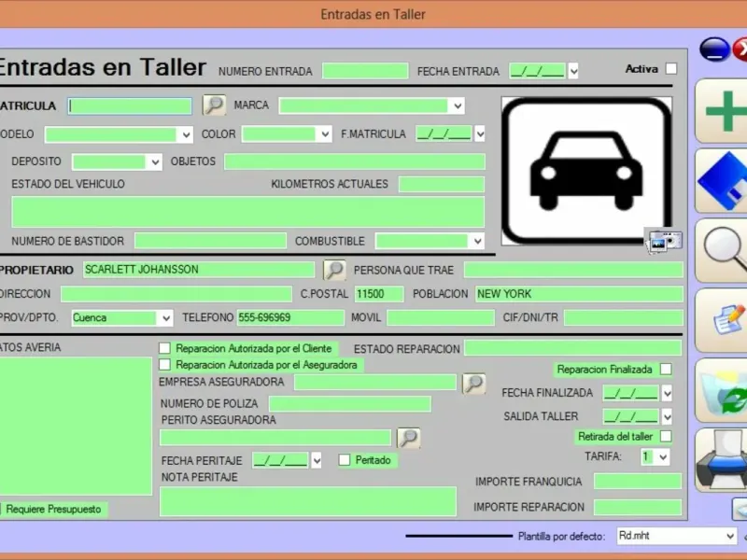Click the PROPIETARIO field with Scarlett Johansson

(x=199, y=270)
